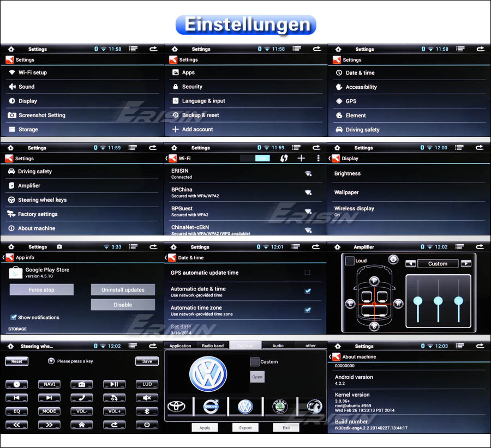
Task: Open the Audio tab
Action: (278, 346)
